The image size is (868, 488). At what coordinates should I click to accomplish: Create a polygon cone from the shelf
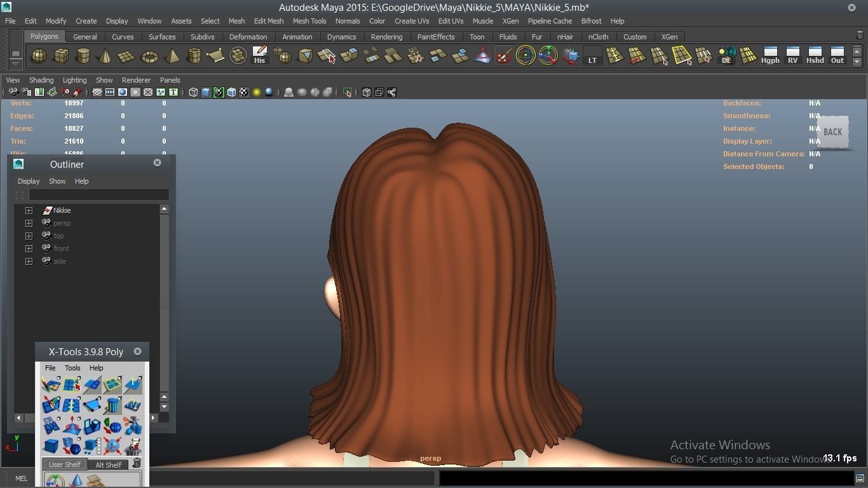click(105, 57)
